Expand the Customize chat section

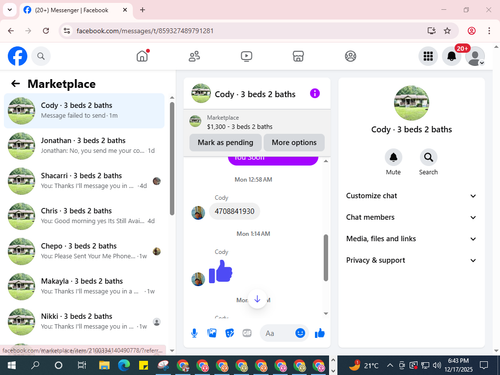[411, 196]
